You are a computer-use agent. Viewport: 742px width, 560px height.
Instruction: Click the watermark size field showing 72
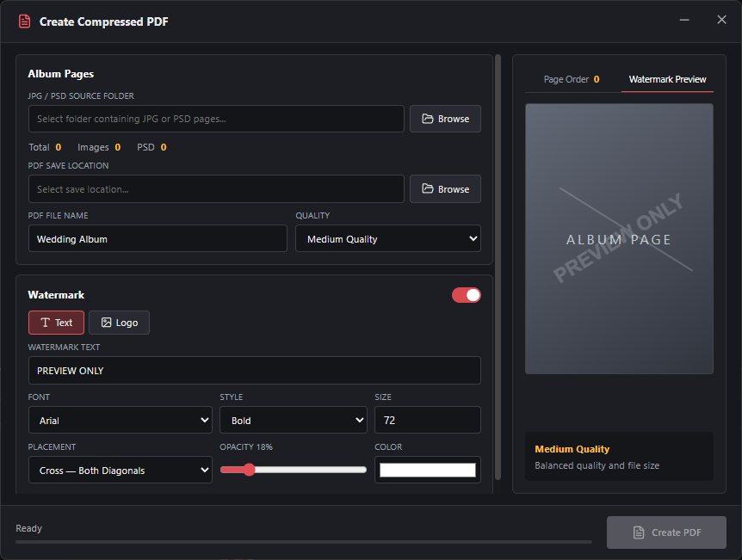428,420
